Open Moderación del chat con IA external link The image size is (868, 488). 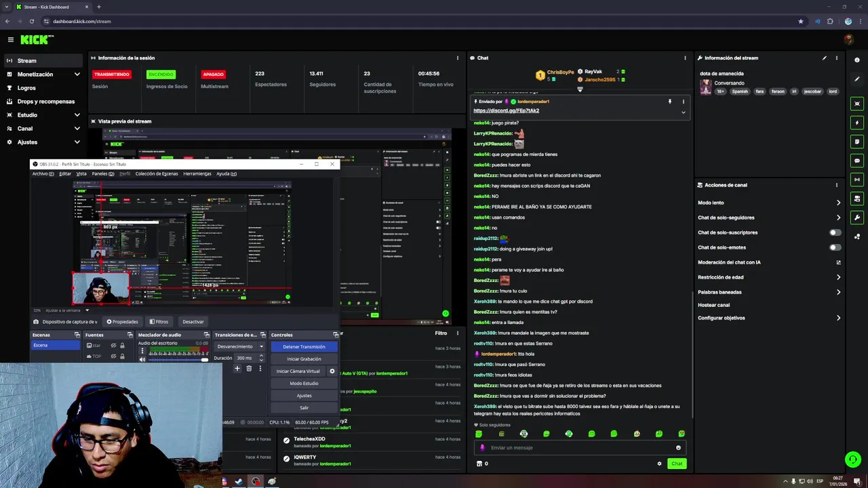point(838,262)
